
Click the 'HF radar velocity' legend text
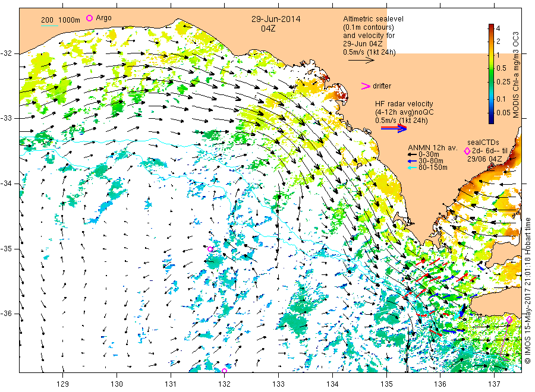(x=404, y=103)
